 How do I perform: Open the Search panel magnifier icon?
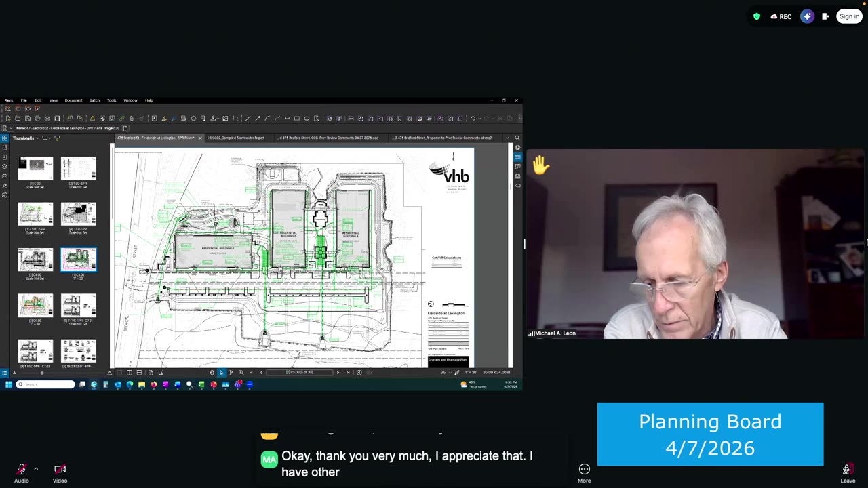coord(517,138)
